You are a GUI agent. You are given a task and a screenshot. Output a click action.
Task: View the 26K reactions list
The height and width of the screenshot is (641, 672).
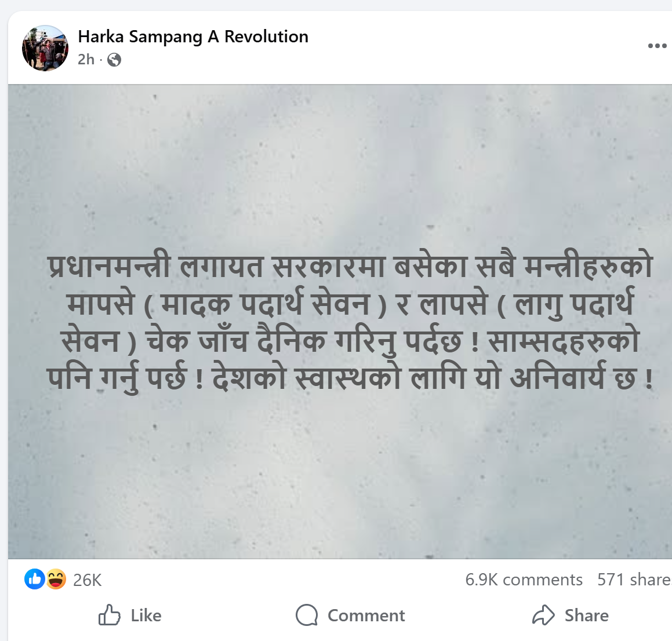click(x=88, y=580)
